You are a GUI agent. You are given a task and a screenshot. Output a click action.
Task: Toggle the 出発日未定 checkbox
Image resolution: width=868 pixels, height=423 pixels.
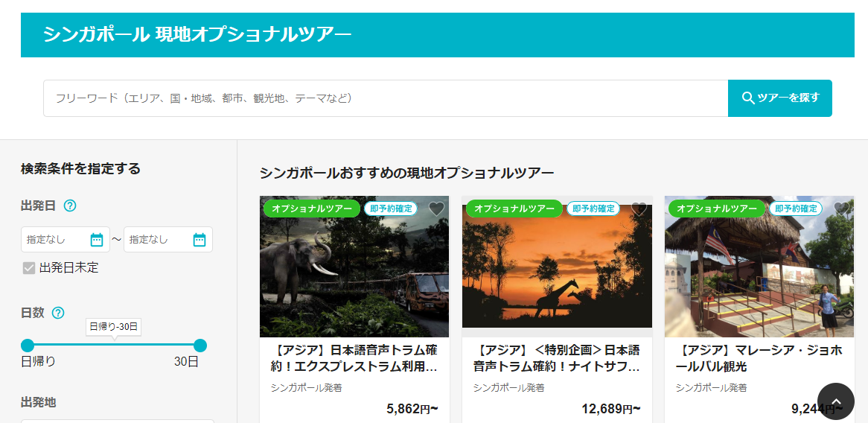(29, 268)
